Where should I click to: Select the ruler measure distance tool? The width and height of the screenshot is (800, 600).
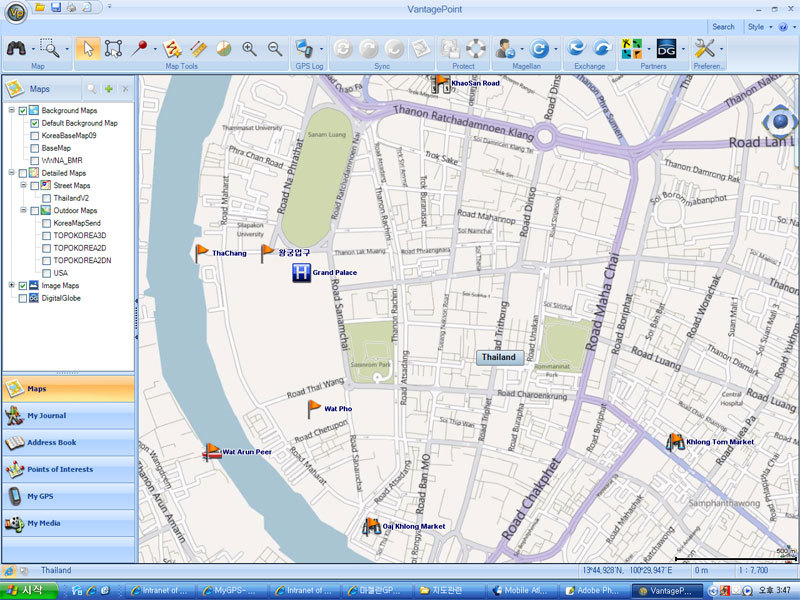click(x=198, y=49)
